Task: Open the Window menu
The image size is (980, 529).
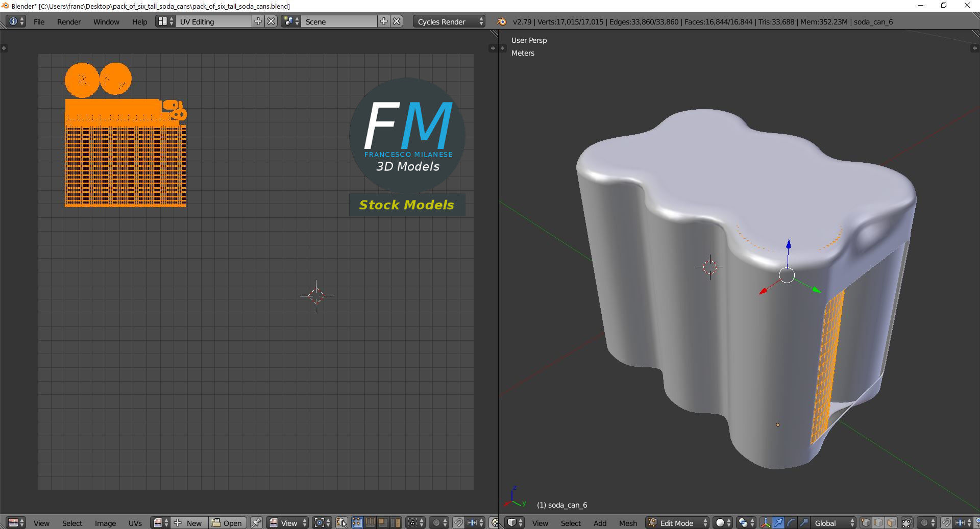Action: click(106, 21)
